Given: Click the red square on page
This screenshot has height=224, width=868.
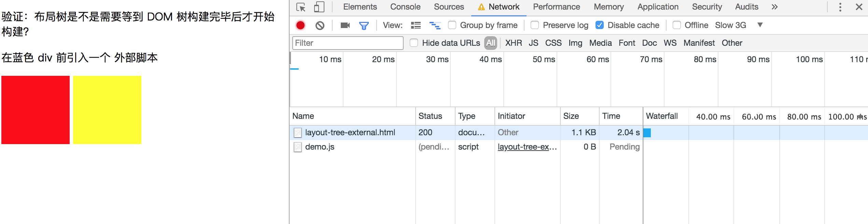Looking at the screenshot, I should coord(36,110).
